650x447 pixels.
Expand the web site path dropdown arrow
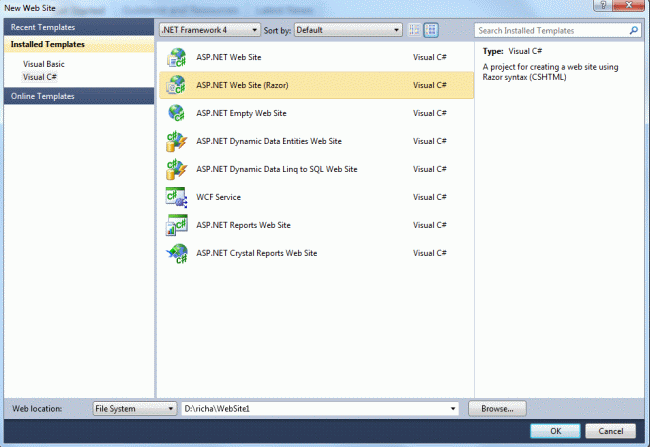point(453,408)
